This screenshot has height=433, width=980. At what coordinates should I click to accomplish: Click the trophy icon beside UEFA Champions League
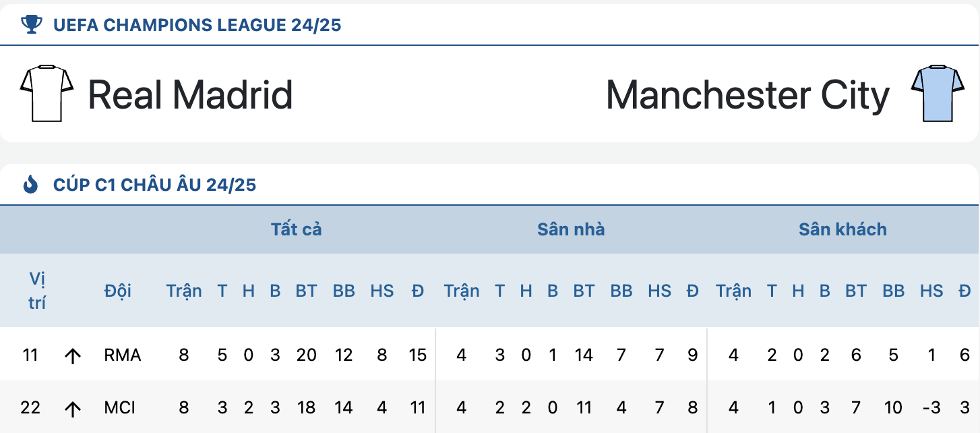coord(31,25)
